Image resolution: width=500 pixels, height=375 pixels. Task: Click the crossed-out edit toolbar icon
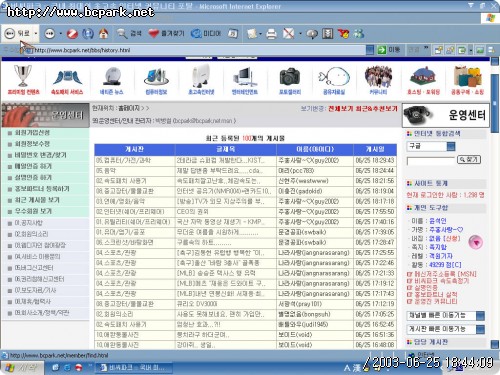pyautogui.click(x=289, y=33)
